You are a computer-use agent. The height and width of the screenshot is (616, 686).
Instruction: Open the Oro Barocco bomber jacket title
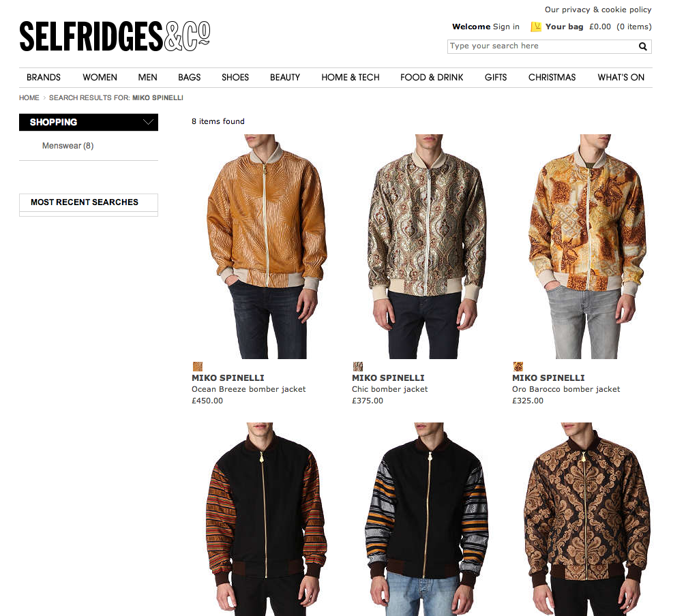point(566,389)
